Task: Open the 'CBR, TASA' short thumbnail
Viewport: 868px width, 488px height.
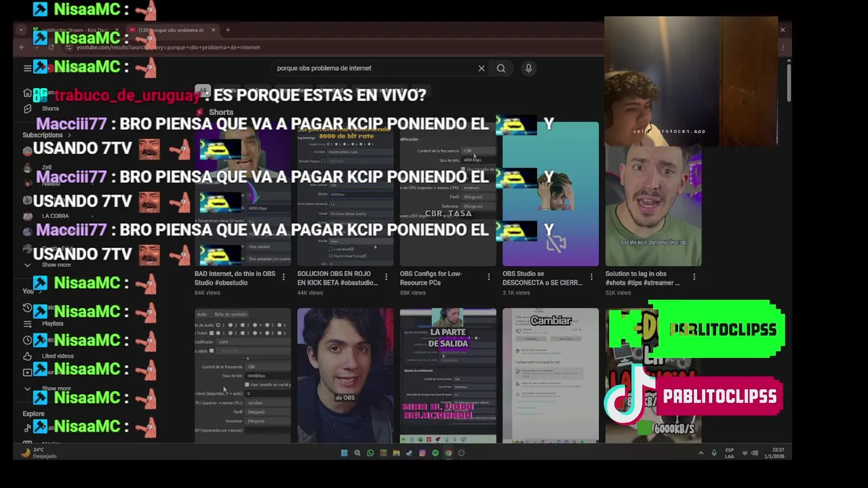Action: click(448, 194)
